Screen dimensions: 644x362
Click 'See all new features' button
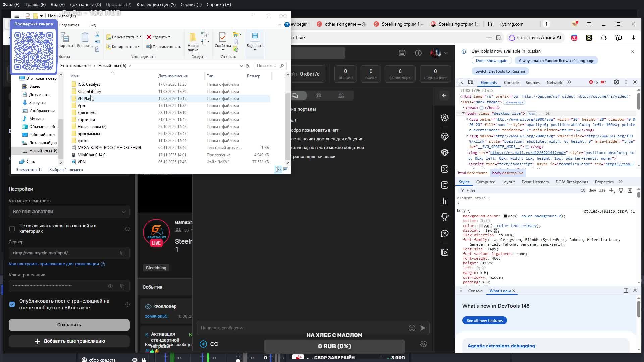point(485,321)
